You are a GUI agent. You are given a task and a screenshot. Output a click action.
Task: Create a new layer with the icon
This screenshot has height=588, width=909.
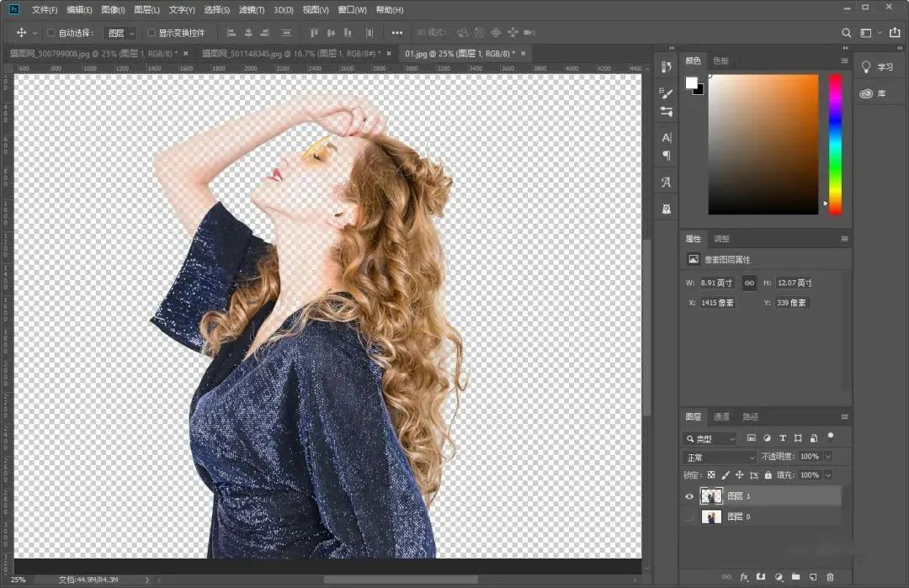pos(812,577)
